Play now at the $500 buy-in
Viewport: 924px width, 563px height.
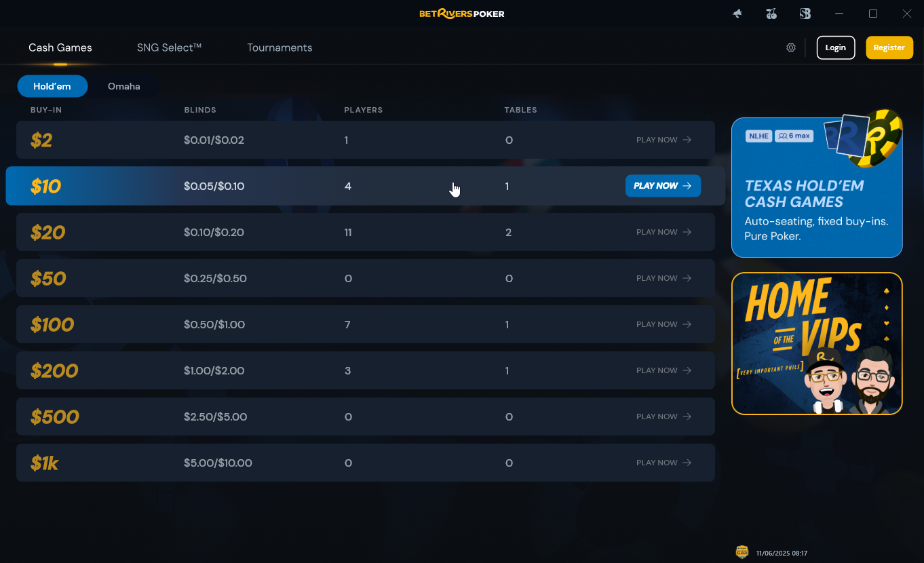coord(663,416)
